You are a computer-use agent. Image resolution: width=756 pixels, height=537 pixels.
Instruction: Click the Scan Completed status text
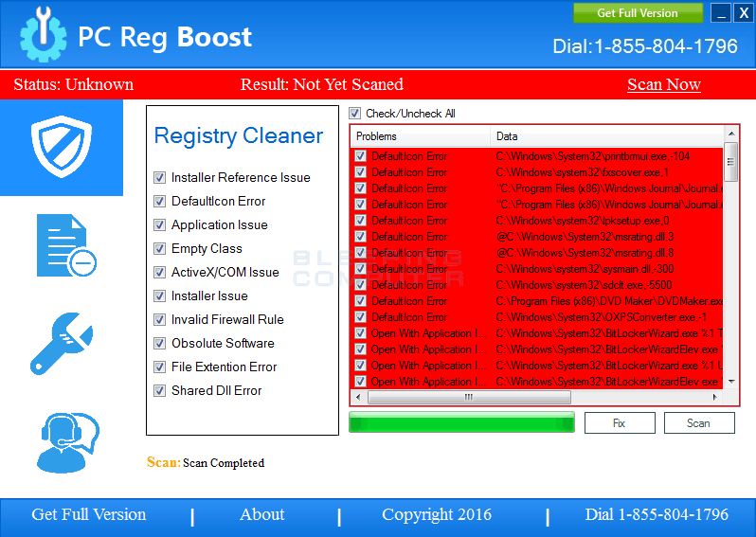224,463
